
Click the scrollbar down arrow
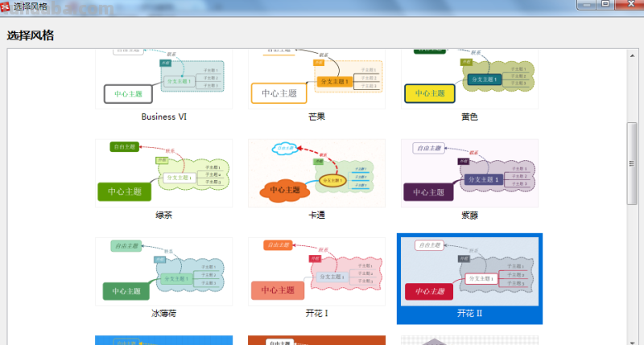(x=632, y=342)
